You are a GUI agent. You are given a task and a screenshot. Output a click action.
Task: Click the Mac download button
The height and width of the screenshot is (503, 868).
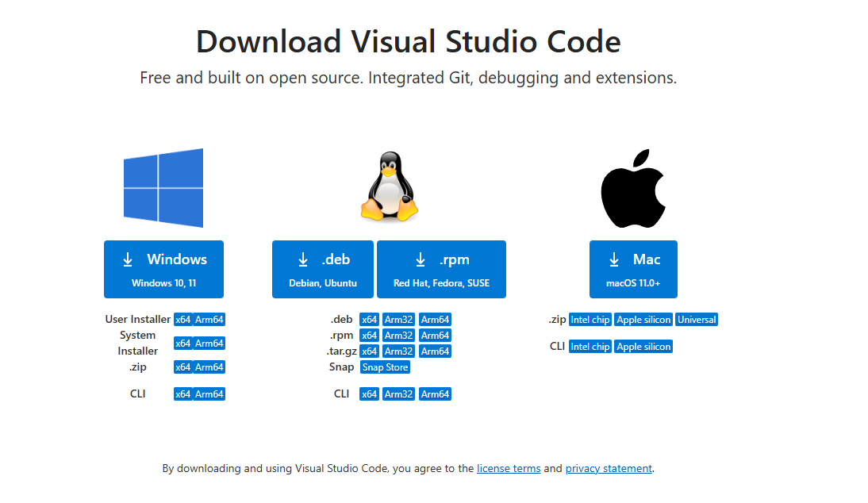[x=633, y=269]
